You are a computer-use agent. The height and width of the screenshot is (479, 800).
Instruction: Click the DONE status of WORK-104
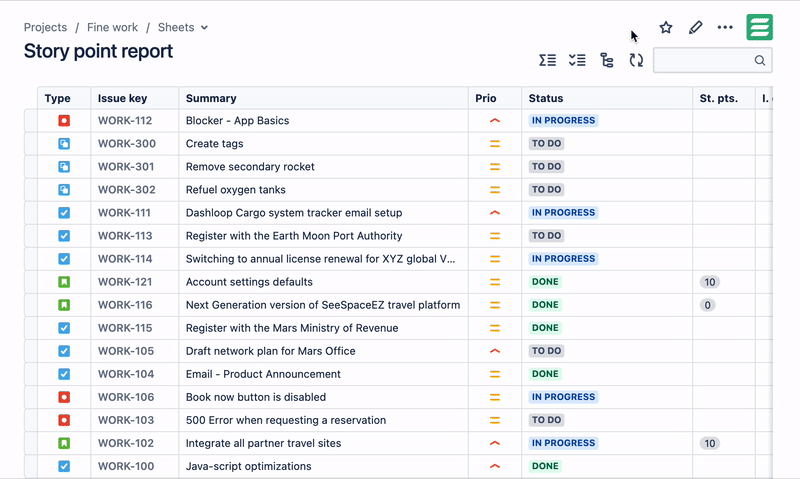click(x=545, y=374)
